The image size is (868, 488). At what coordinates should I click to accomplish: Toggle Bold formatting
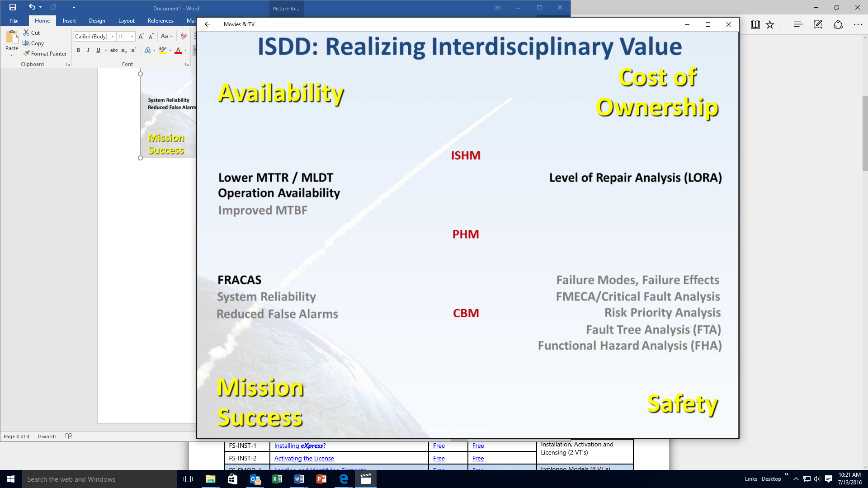78,50
